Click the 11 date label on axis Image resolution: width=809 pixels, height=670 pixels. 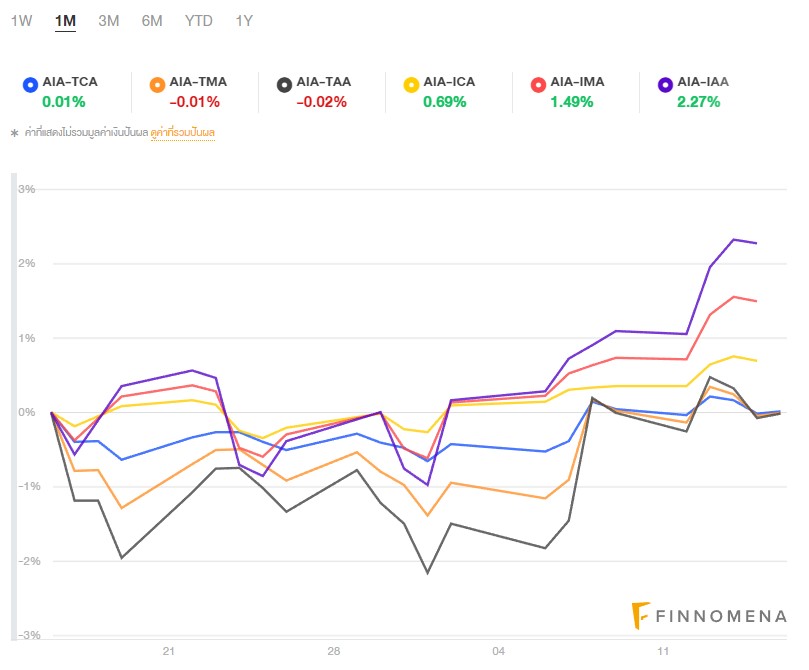click(663, 652)
